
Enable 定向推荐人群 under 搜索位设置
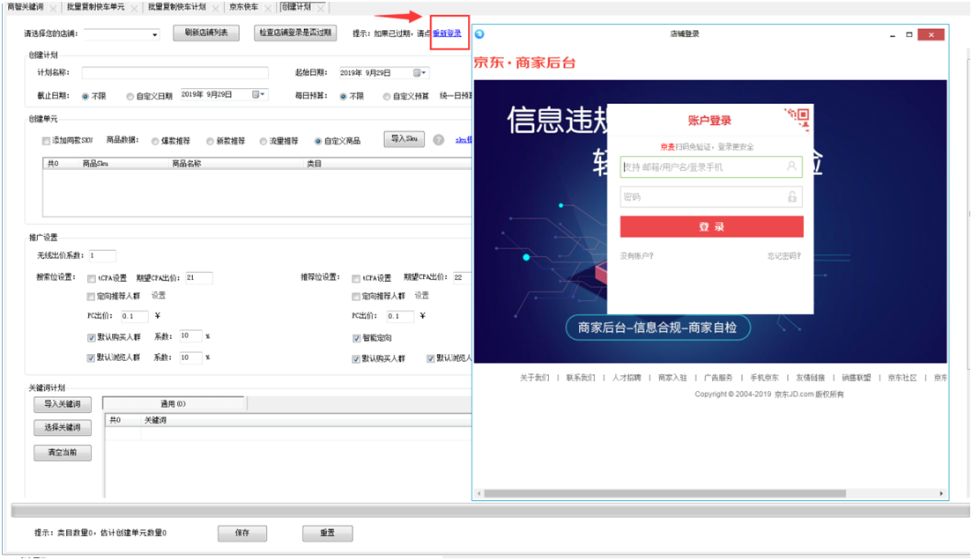(91, 297)
